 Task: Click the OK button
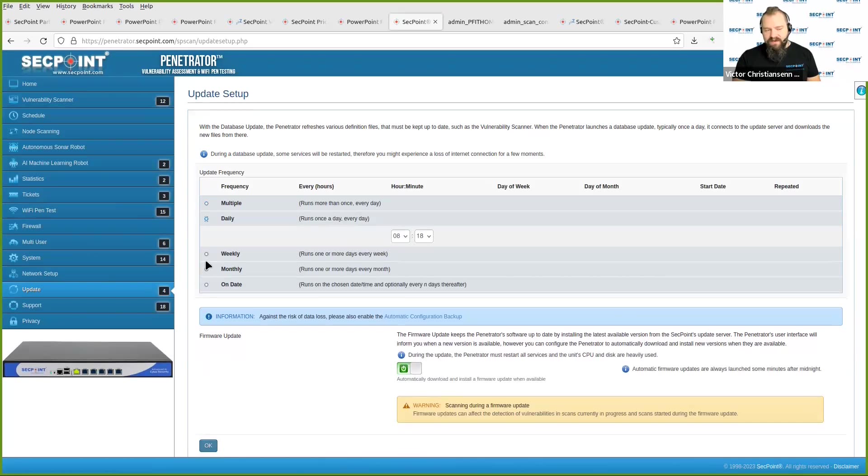point(208,445)
